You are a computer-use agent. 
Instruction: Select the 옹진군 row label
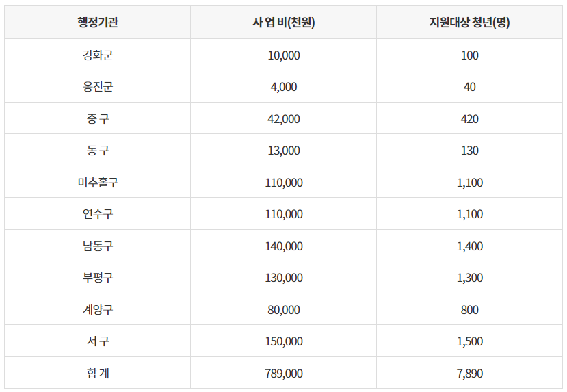[x=98, y=87]
